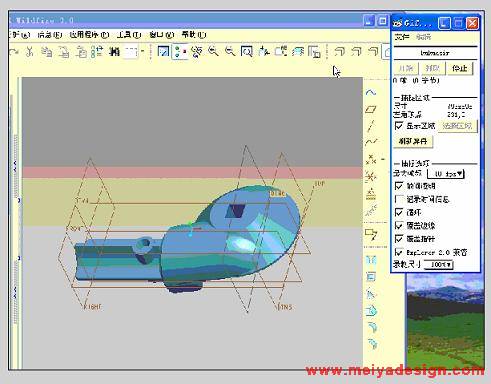Click the Refit view toolbar icon
Viewport: 491px width, 384px height.
coord(247,52)
